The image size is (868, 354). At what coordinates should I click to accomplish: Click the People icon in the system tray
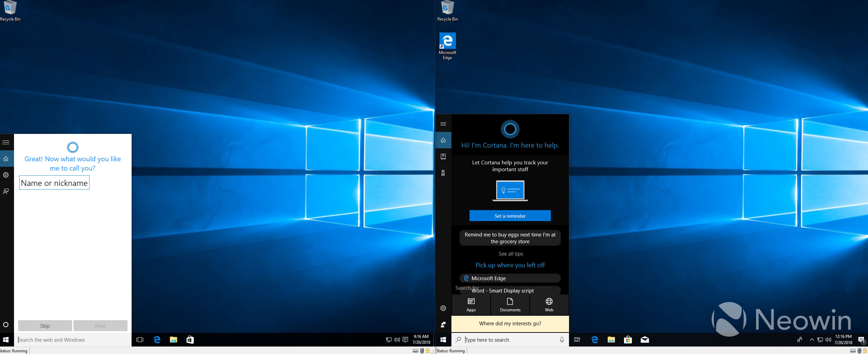(799, 340)
